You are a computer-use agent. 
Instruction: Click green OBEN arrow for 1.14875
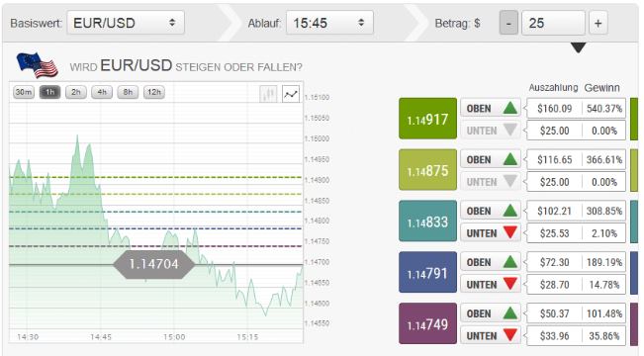coord(509,159)
